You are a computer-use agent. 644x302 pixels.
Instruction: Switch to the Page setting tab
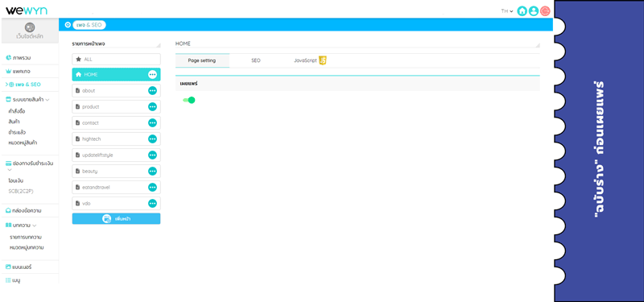click(202, 60)
